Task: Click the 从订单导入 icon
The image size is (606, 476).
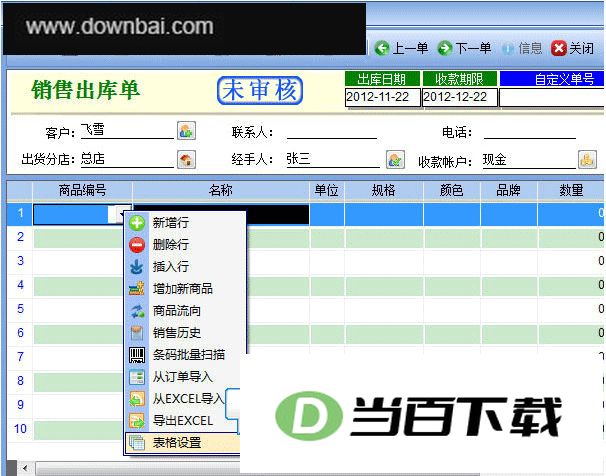Action: 137,377
